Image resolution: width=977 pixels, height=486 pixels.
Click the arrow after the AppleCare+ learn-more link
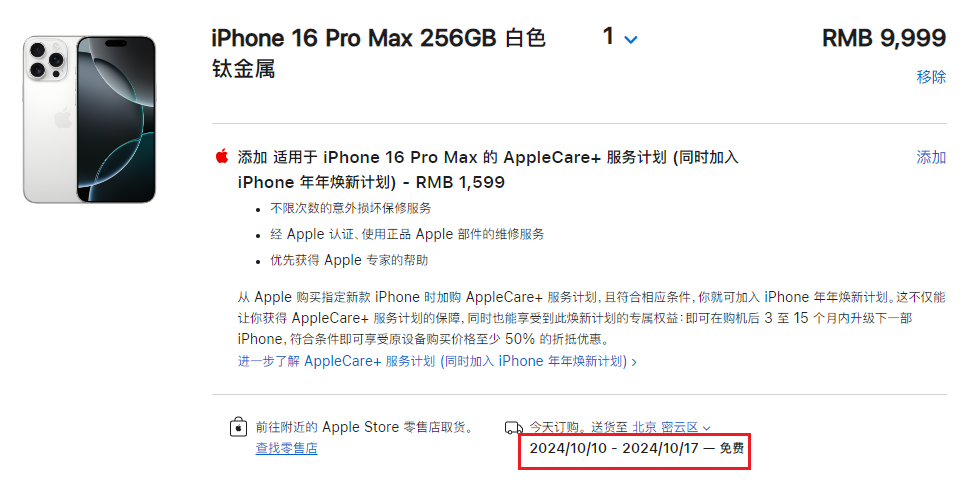(x=634, y=362)
